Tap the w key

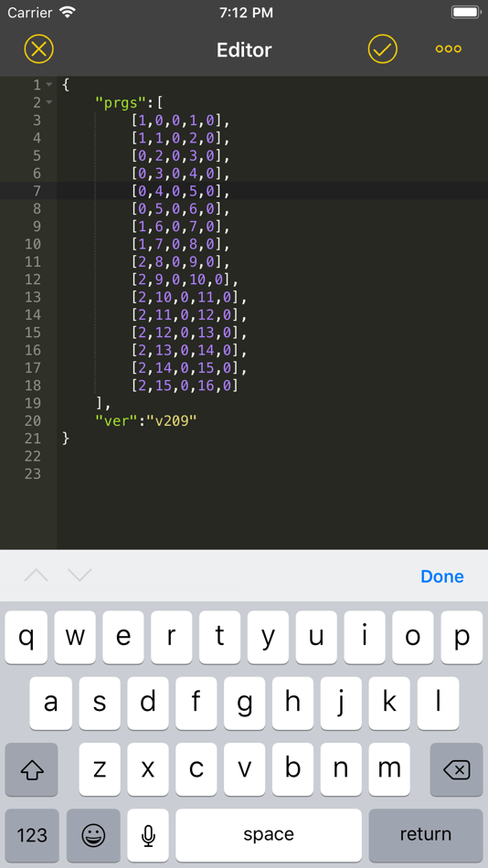point(75,637)
